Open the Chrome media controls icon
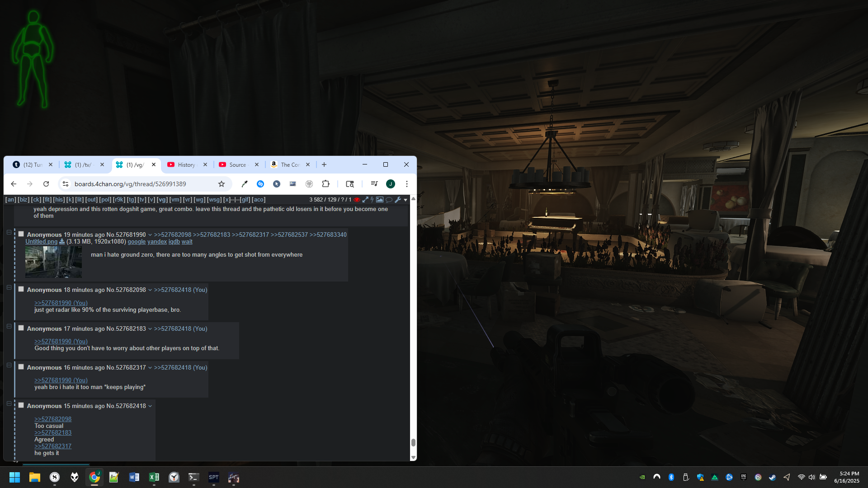 coord(374,184)
